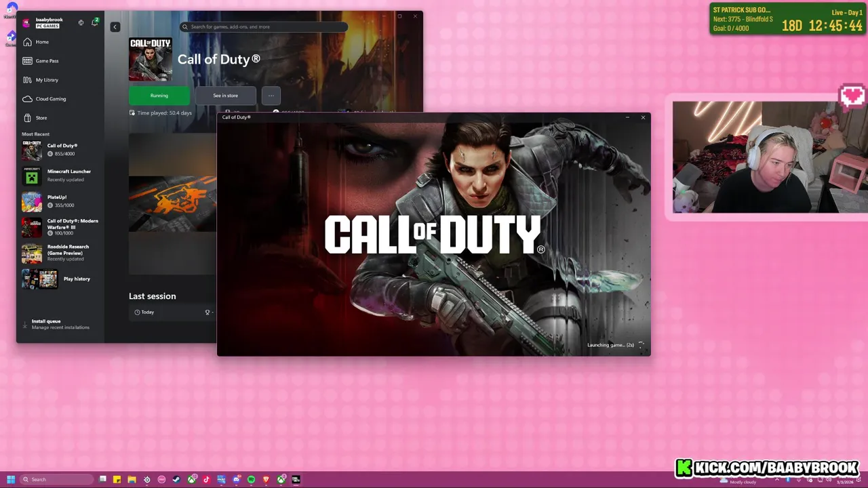Open the notifications bell in Xbox app
Viewport: 868px width, 488px height.
pos(94,22)
